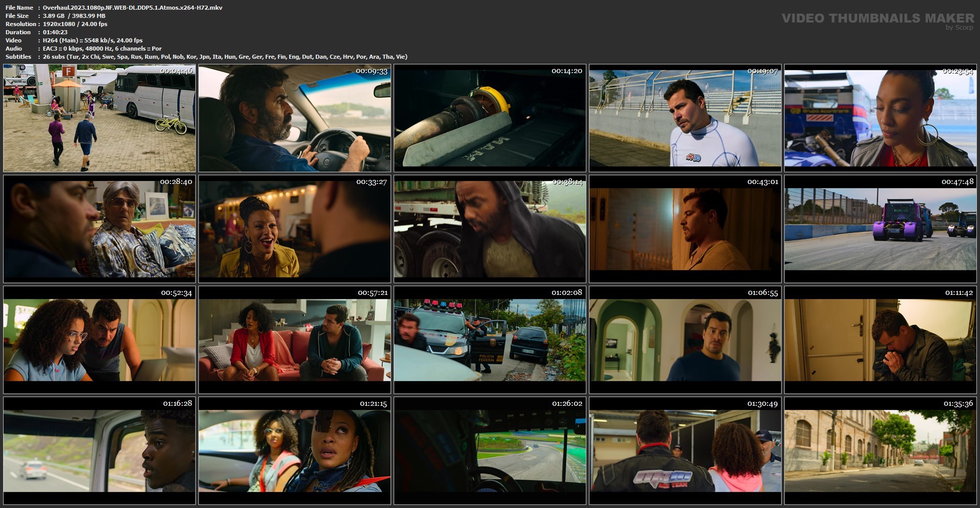Click the file name Overhaul.2023.1080p.NF.WEB-DL mkv text
The width and height of the screenshot is (980, 508).
click(132, 8)
